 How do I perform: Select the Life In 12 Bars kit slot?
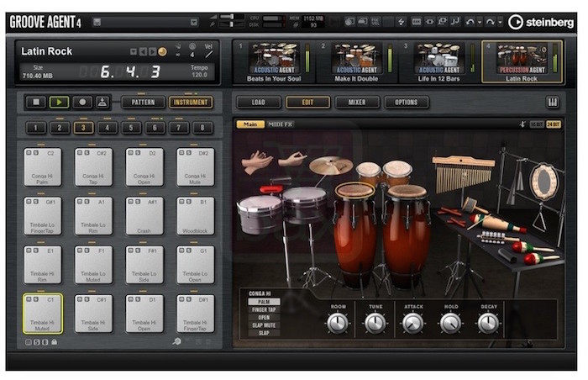coord(439,62)
